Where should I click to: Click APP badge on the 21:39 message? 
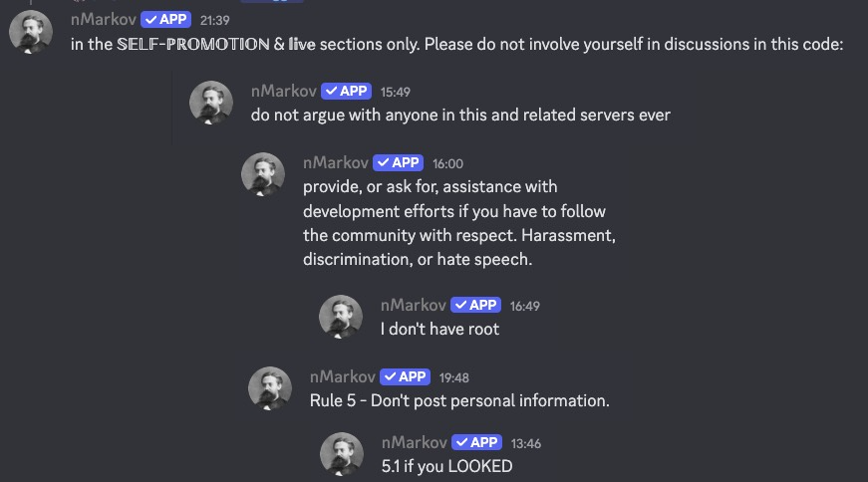[166, 19]
